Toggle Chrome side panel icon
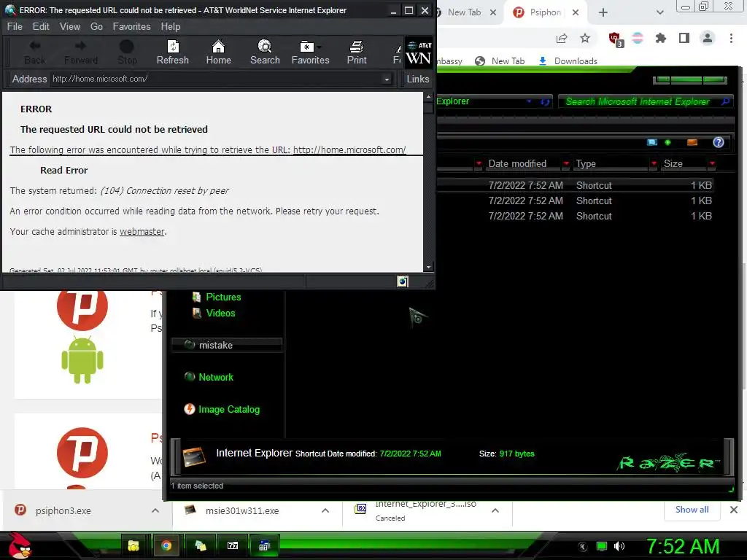The height and width of the screenshot is (560, 747). point(684,38)
